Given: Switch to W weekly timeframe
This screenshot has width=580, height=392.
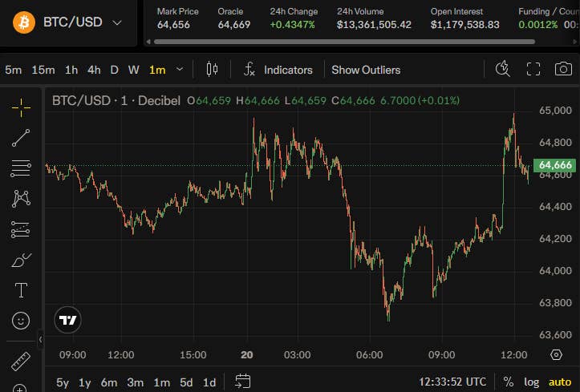Looking at the screenshot, I should 133,70.
